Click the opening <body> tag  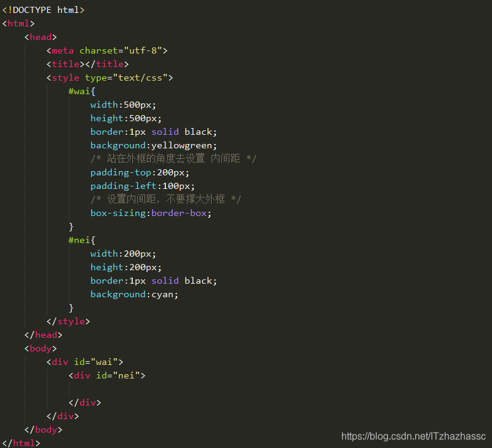(x=41, y=348)
